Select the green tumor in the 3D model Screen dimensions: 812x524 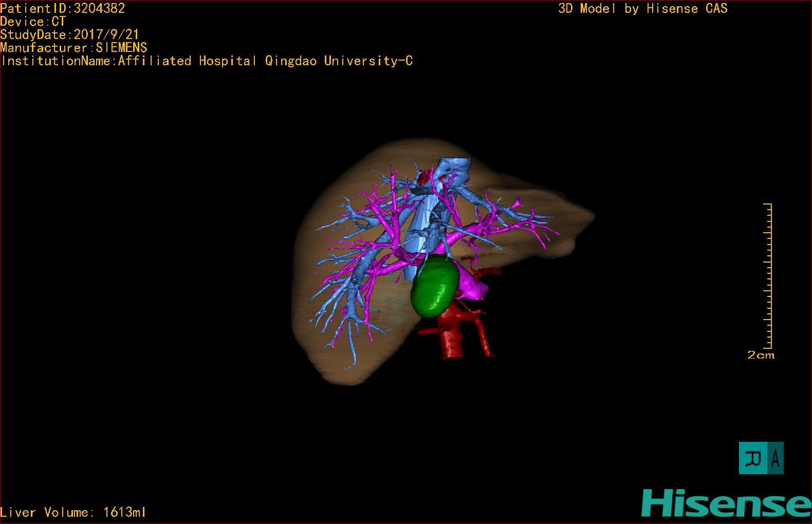[x=434, y=286]
